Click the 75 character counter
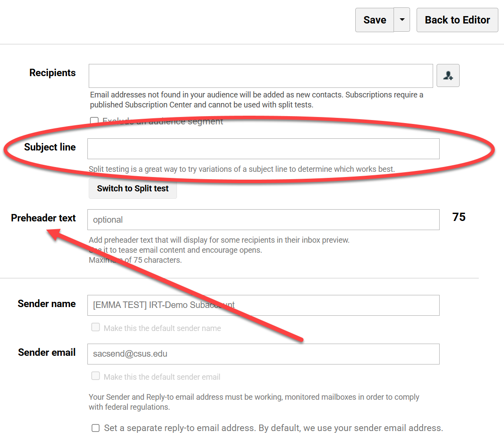The image size is (504, 448). (x=459, y=217)
